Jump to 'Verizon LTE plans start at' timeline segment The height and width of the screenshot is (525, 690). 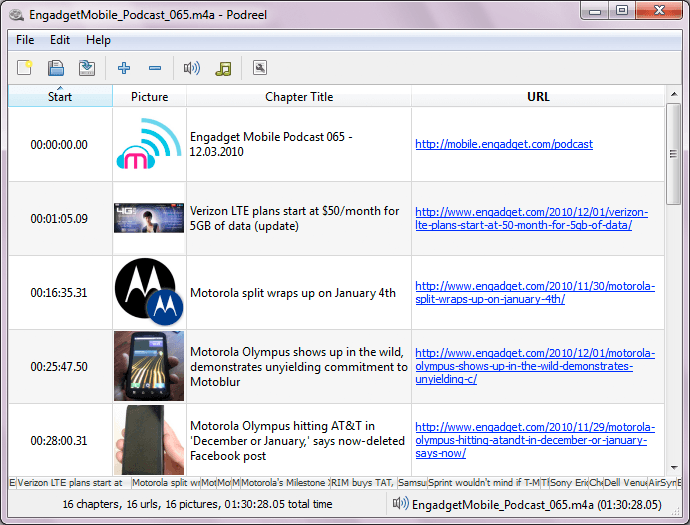pos(73,483)
